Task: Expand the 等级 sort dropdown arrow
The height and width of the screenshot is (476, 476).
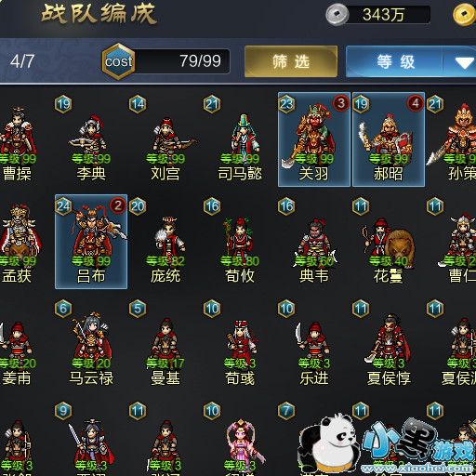Action: (x=464, y=62)
